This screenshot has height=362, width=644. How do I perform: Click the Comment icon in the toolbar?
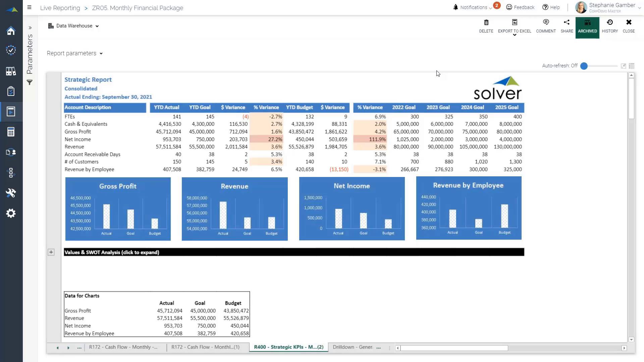546,26
